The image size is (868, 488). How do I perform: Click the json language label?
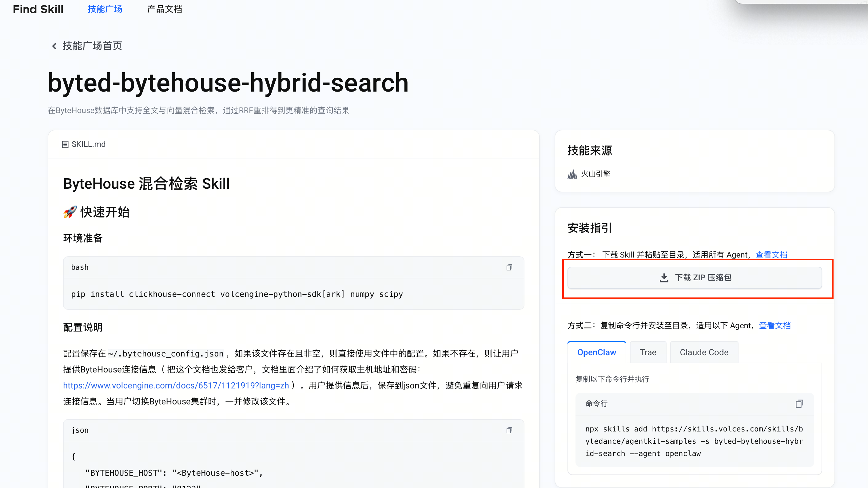click(x=80, y=430)
